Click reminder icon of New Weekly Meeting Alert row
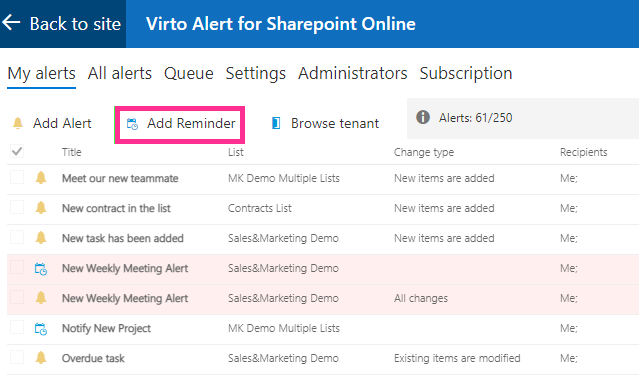 [x=41, y=269]
